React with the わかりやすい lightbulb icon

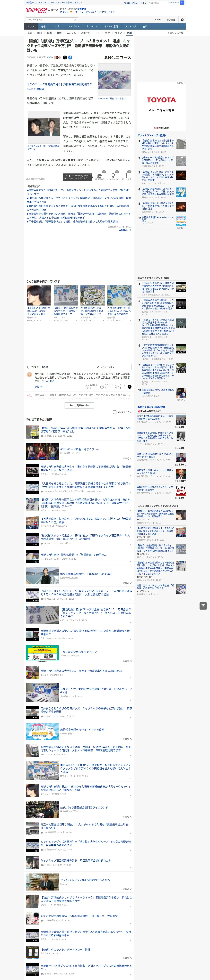tap(113, 176)
